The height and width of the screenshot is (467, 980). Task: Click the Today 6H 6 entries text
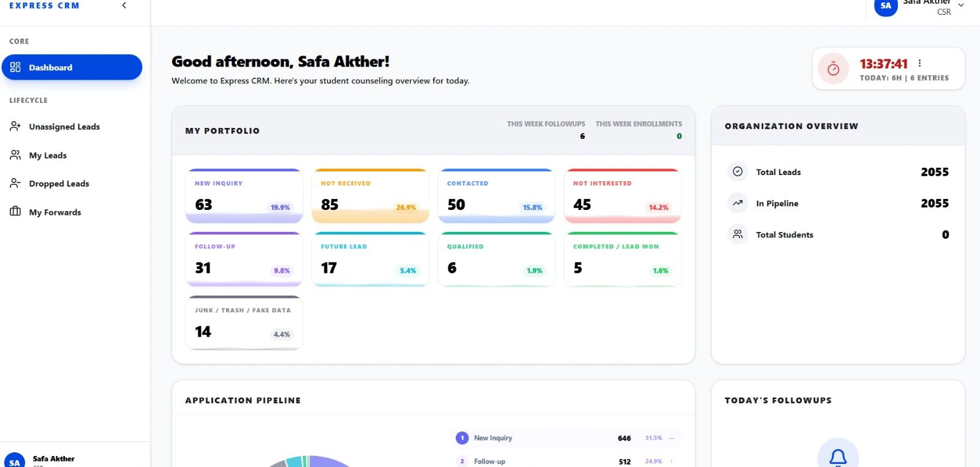tap(904, 78)
